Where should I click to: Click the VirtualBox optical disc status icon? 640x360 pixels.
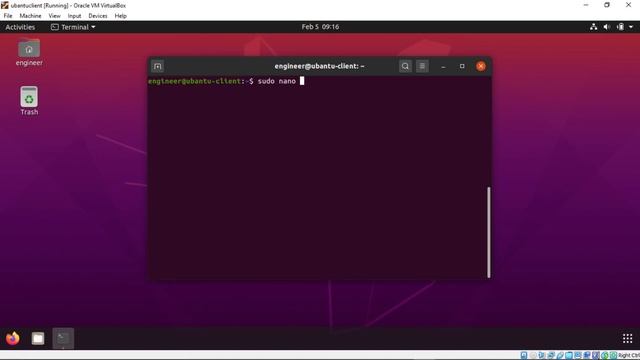click(533, 356)
